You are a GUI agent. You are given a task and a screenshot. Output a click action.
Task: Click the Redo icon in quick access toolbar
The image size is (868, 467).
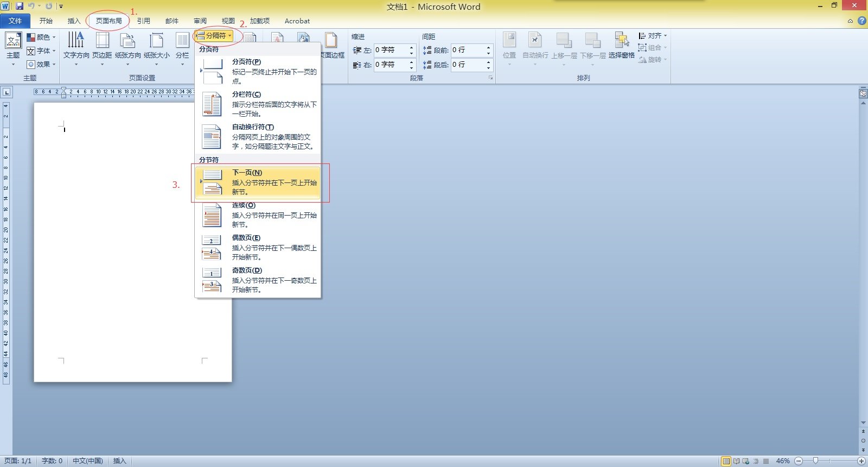(49, 6)
